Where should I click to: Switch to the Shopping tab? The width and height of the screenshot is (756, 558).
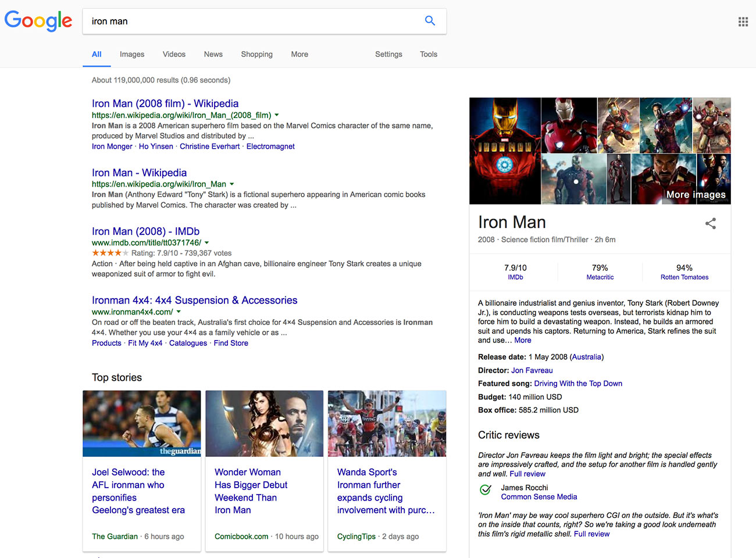tap(257, 54)
